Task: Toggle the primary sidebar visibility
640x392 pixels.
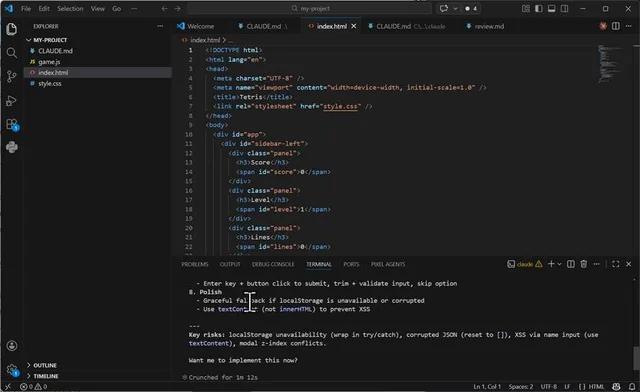Action: 539,9
